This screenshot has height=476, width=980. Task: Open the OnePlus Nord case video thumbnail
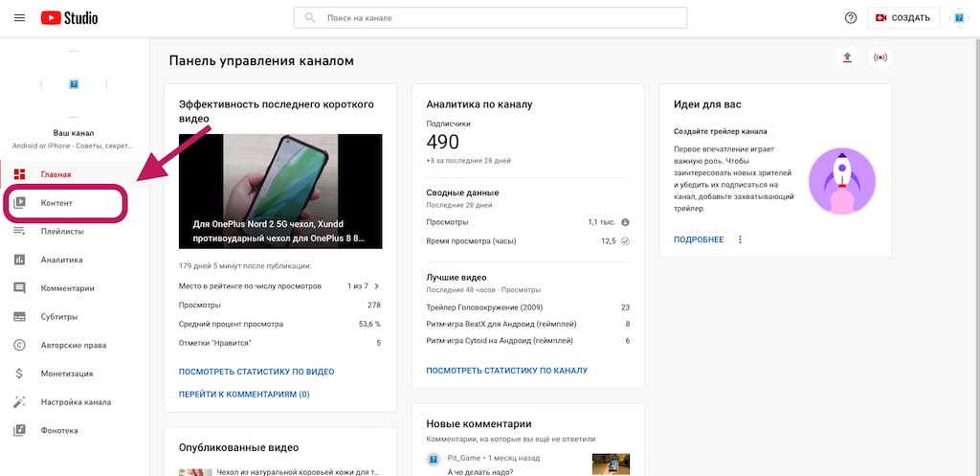coord(280,191)
